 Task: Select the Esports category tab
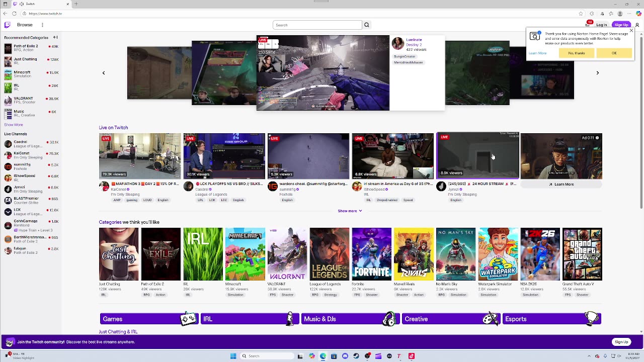click(551, 319)
